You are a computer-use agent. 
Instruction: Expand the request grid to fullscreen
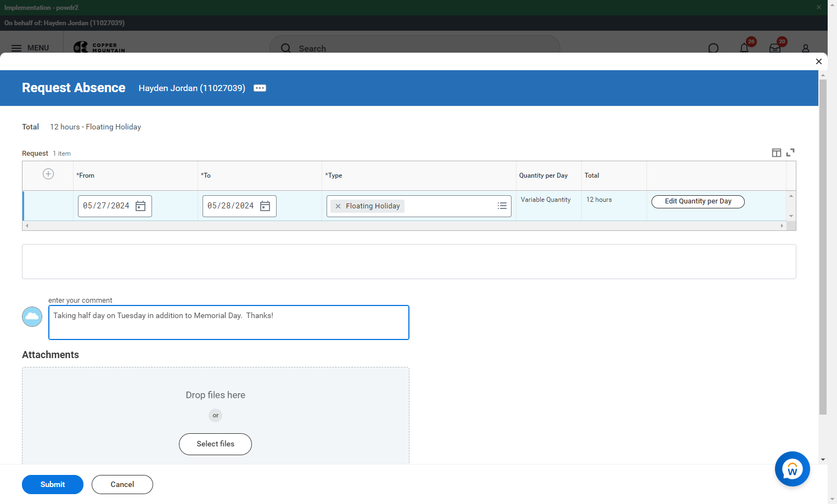tap(790, 152)
